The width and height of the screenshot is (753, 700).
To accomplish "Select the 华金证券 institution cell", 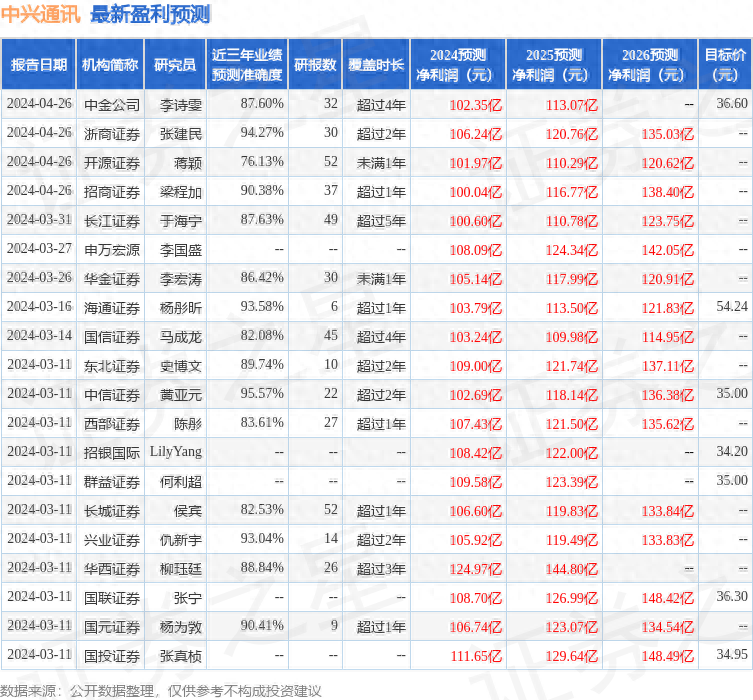I will pos(112,279).
